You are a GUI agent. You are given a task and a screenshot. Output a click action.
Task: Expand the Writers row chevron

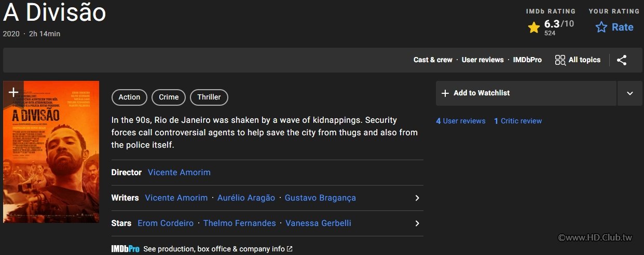coord(417,198)
